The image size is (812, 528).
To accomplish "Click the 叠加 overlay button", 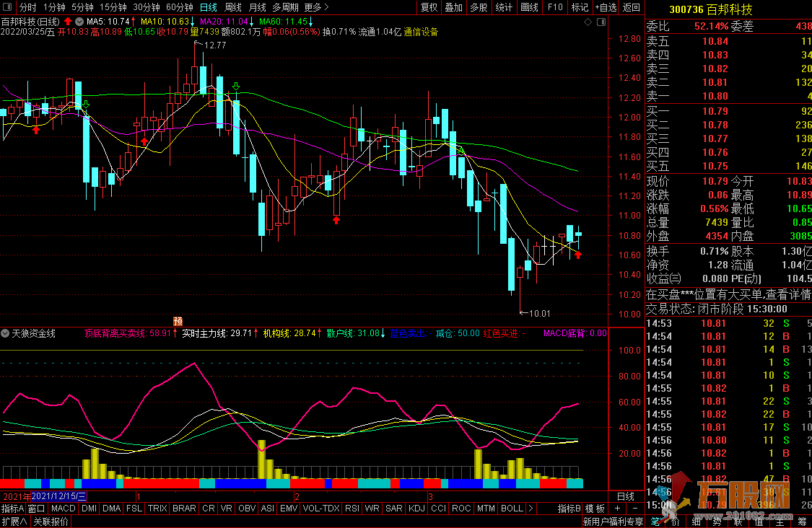I will click(x=454, y=7).
